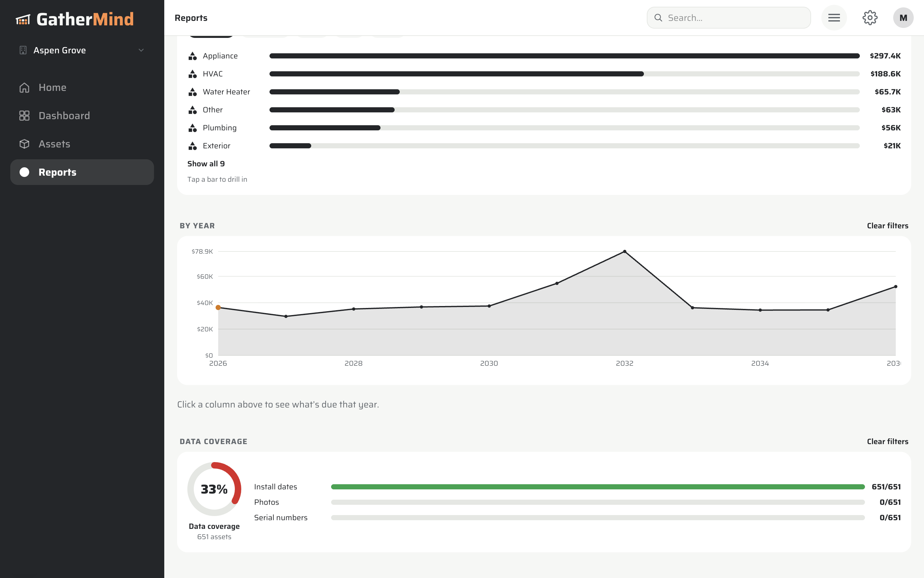
Task: Click the 2030 chart data point
Action: [489, 306]
